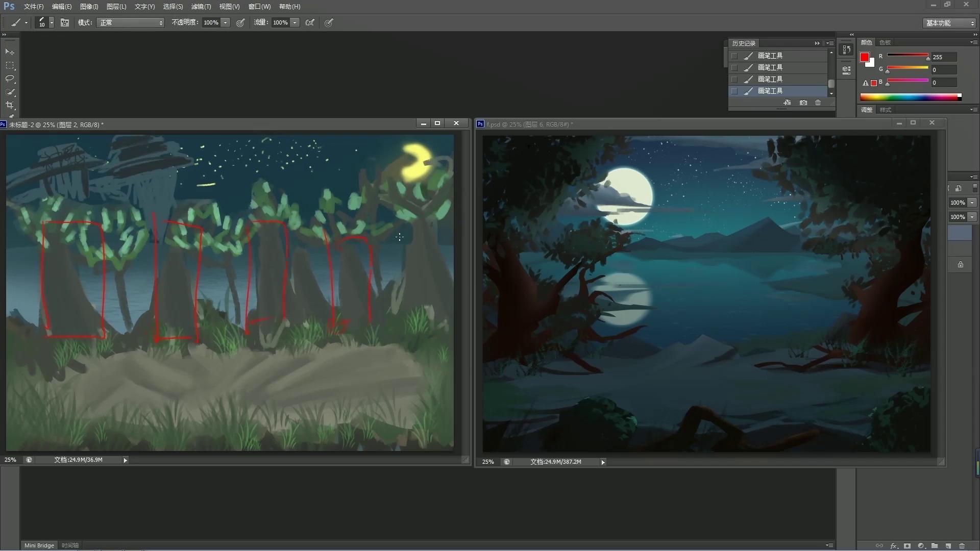Viewport: 980px width, 551px height.
Task: Click camera icon to create new snapshot
Action: (803, 103)
